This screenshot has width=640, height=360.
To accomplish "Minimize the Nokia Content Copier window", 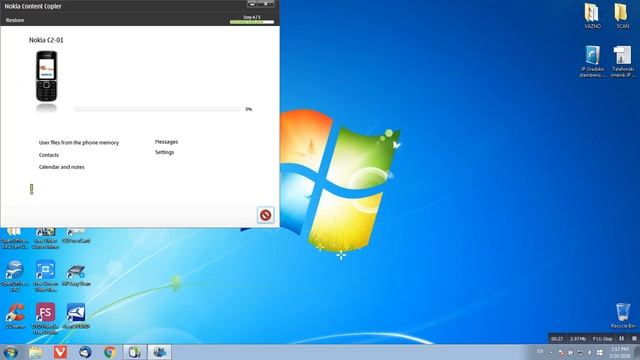I will point(252,4).
